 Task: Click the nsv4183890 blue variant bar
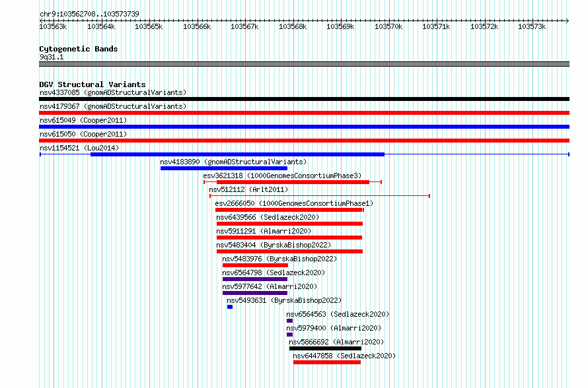tap(224, 168)
